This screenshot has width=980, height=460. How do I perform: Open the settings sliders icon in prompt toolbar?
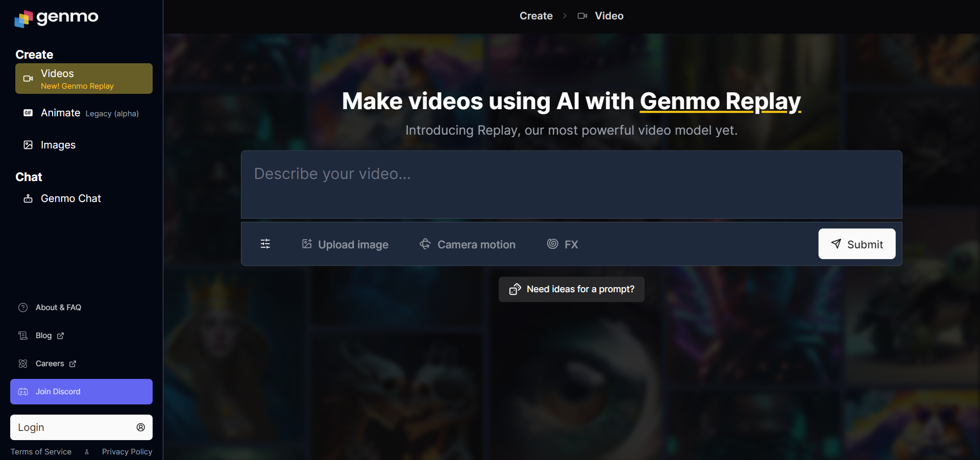click(265, 244)
